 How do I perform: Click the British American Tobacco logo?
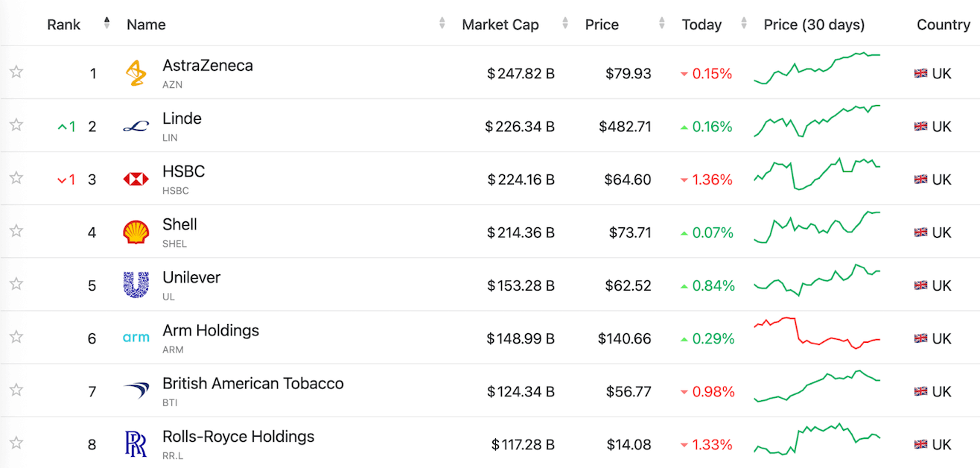136,390
